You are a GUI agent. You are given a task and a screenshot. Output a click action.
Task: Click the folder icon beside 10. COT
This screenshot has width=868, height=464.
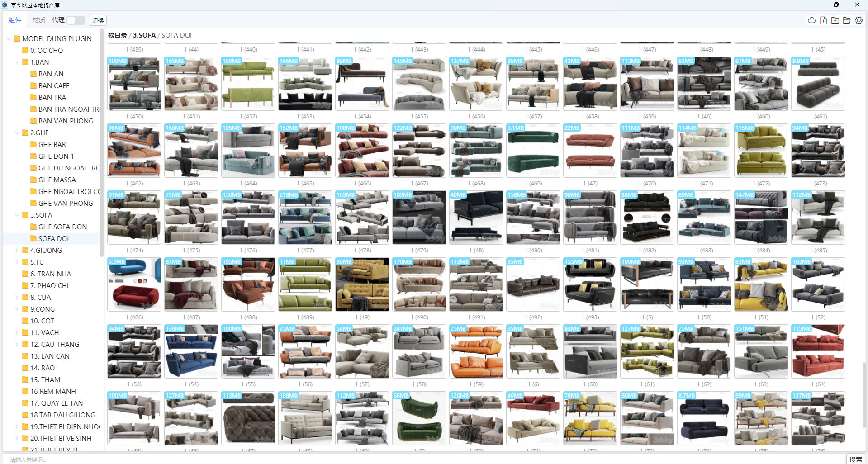point(25,321)
